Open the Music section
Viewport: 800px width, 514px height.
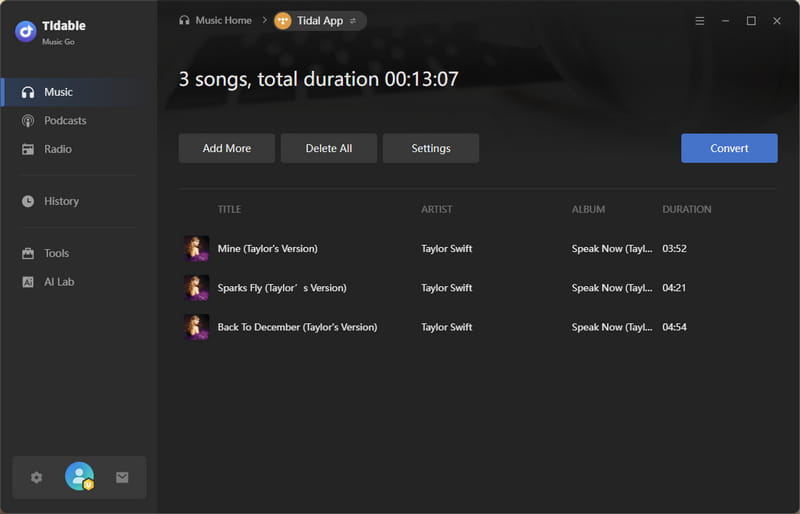coord(79,92)
